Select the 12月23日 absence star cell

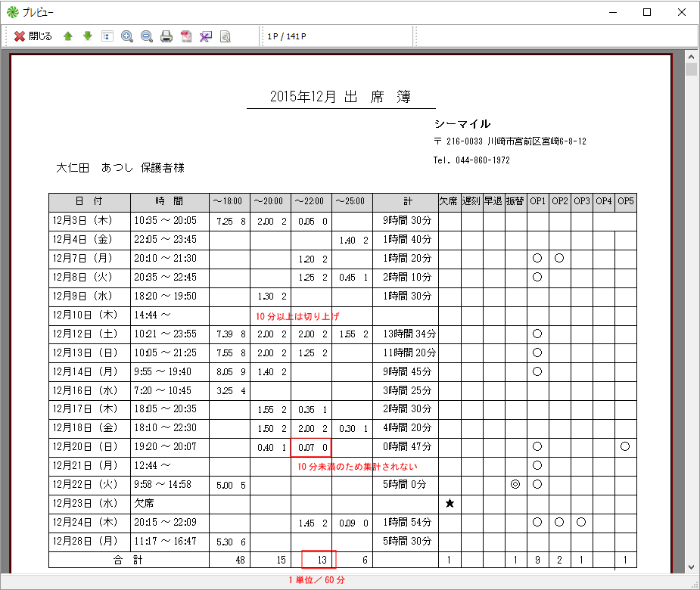coord(450,504)
